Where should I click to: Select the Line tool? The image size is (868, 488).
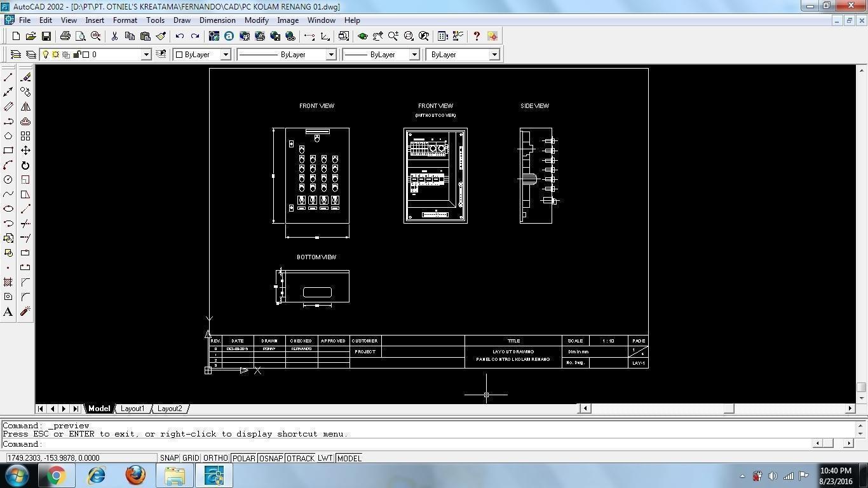8,76
